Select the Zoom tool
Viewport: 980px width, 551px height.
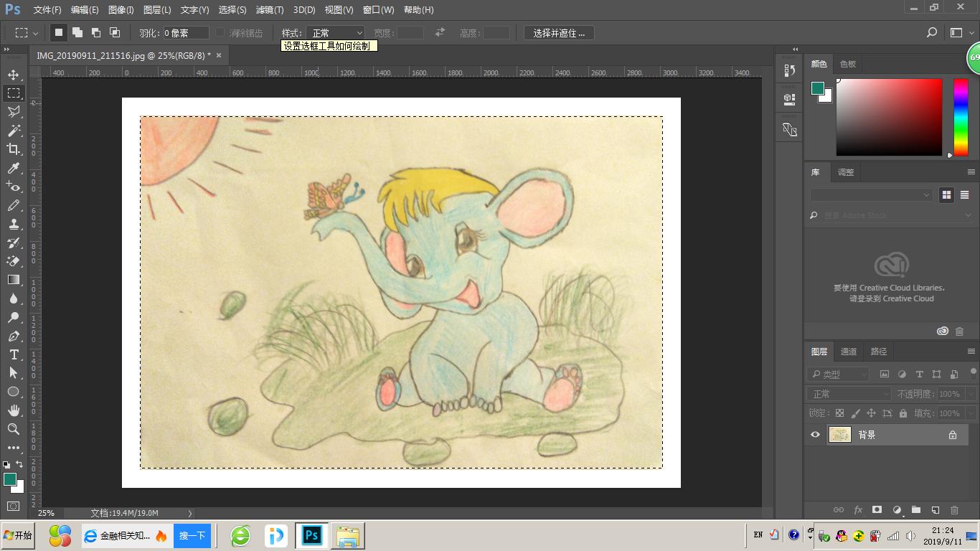pos(14,429)
